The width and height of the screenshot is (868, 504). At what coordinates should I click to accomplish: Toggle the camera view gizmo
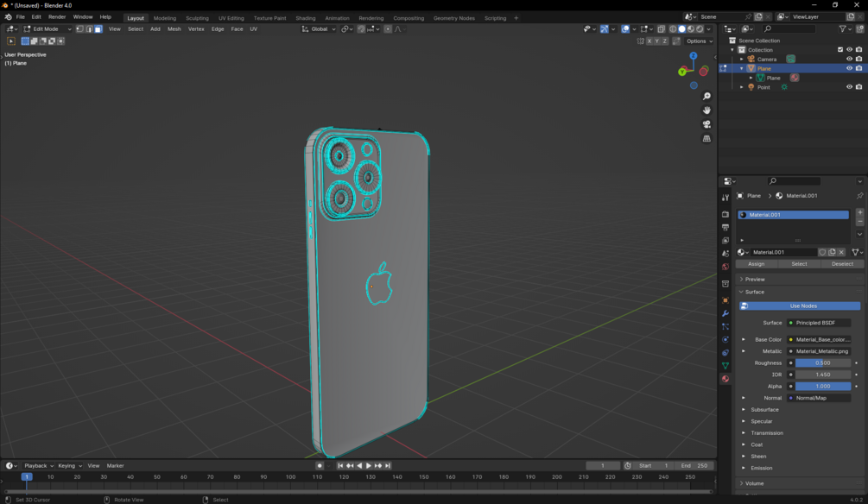(x=706, y=124)
